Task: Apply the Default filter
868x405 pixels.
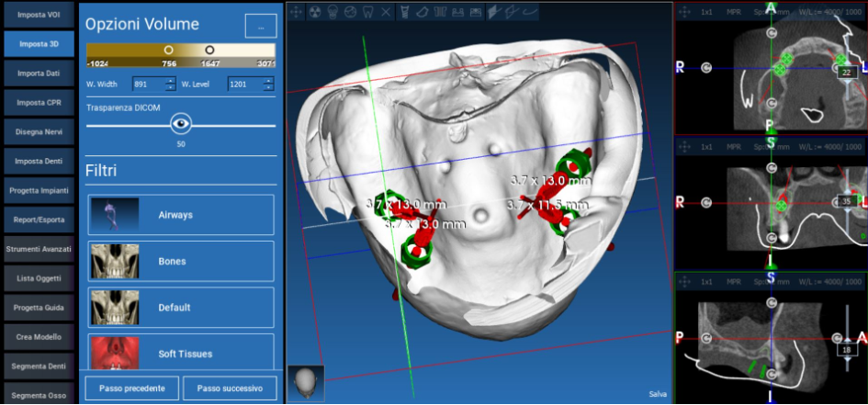Action: coord(181,307)
